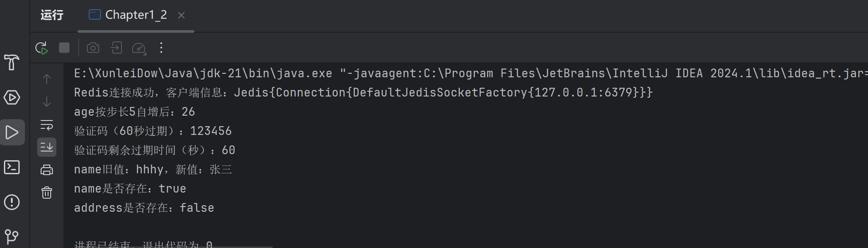This screenshot has width=868, height=248.
Task: Click the stop process square button
Action: tap(64, 48)
